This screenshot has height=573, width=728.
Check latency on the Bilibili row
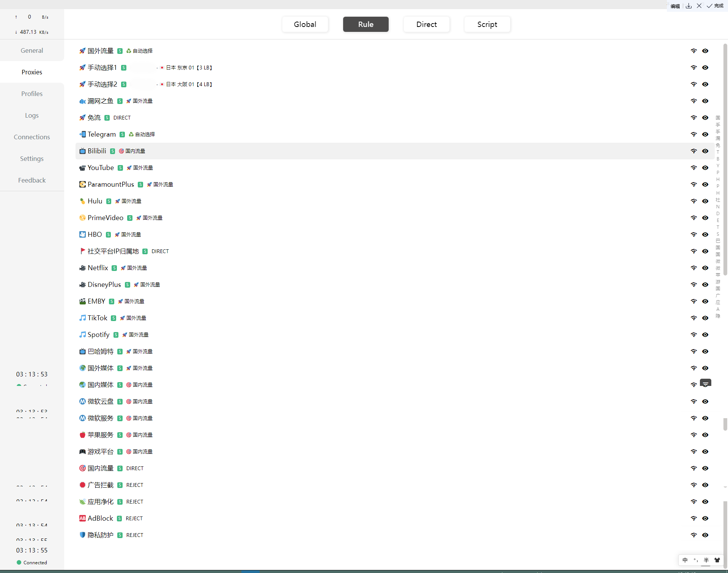click(694, 151)
